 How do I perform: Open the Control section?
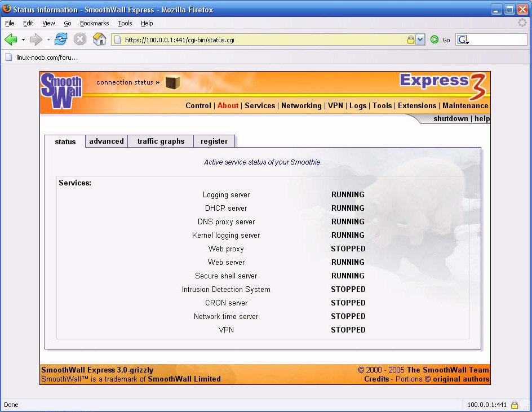point(198,105)
